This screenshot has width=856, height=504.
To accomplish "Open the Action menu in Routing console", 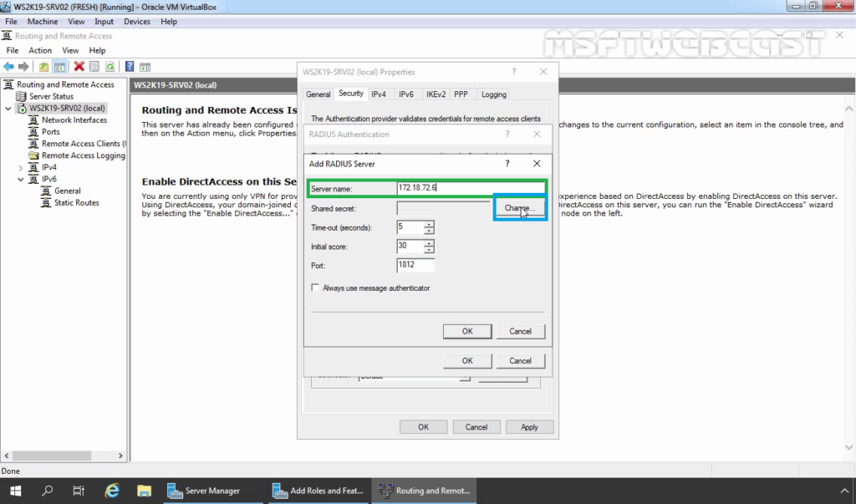I will click(x=40, y=50).
